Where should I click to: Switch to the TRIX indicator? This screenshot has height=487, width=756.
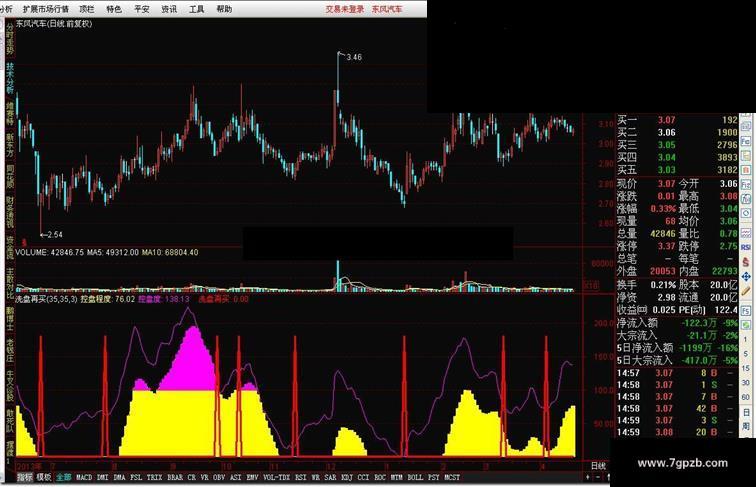coord(154,477)
